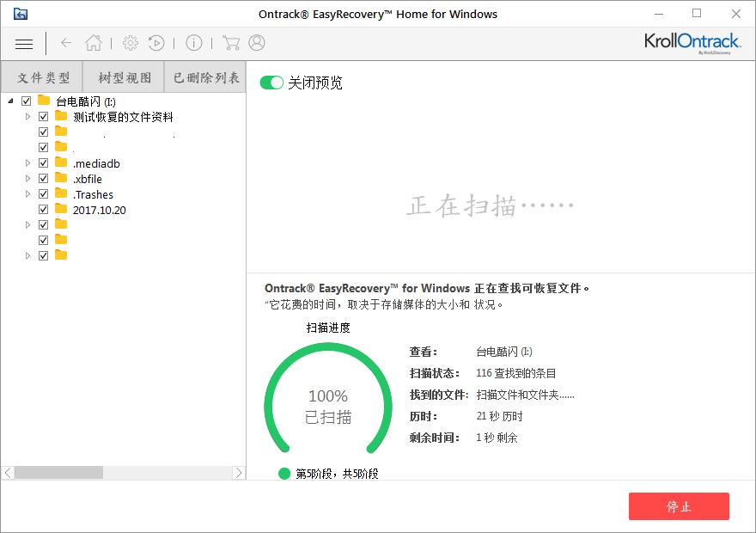This screenshot has height=533, width=756.
Task: Click the KrollOntrack logo
Action: coord(692,42)
